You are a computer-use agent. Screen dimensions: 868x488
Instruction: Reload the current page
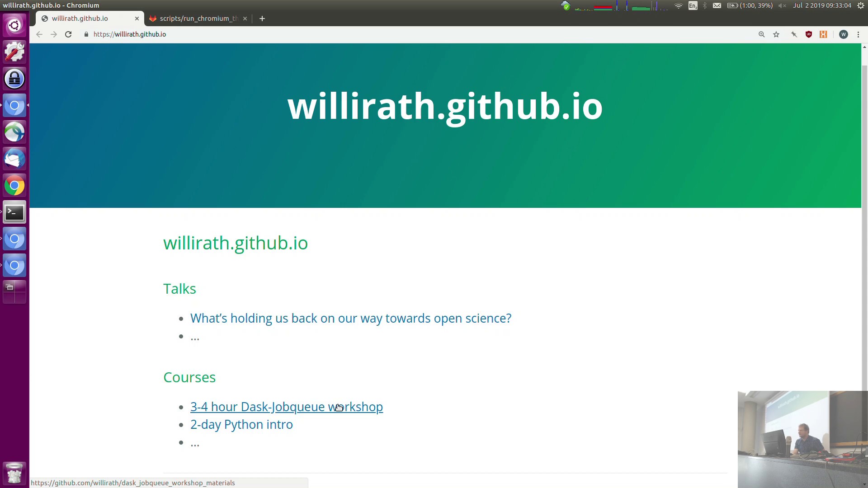(x=68, y=34)
